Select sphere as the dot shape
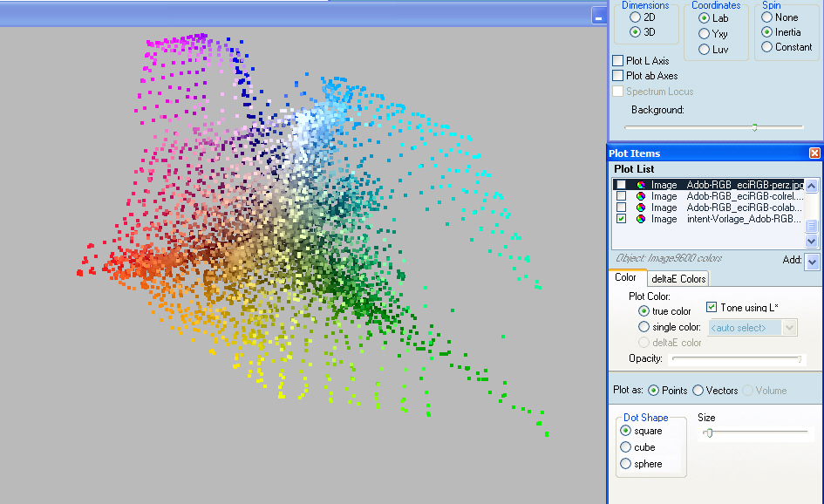824x504 pixels. tap(625, 464)
